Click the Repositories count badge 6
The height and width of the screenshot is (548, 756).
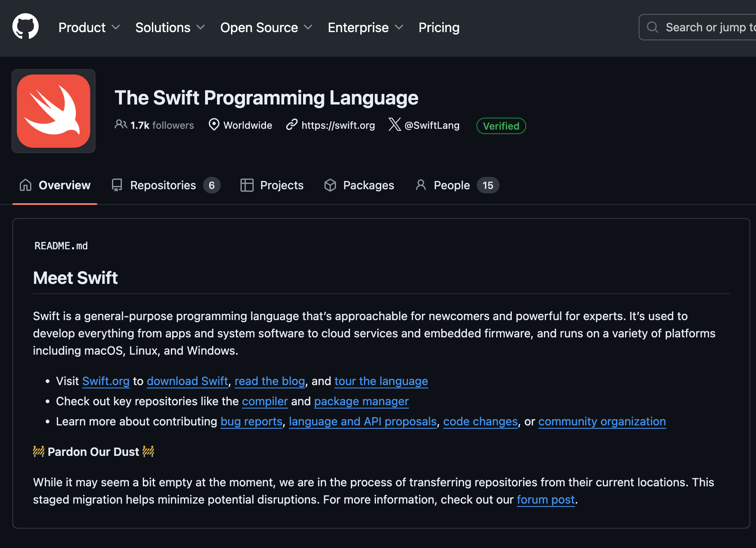[x=212, y=185]
